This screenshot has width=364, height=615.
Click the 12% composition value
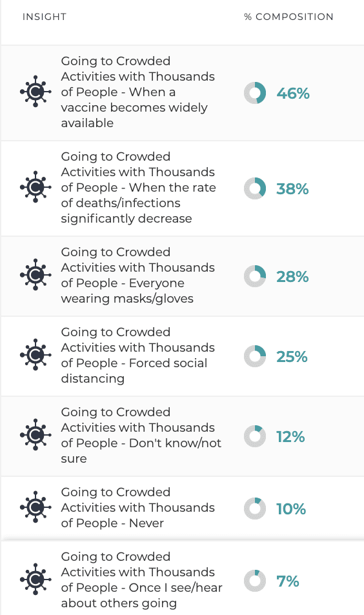(290, 436)
